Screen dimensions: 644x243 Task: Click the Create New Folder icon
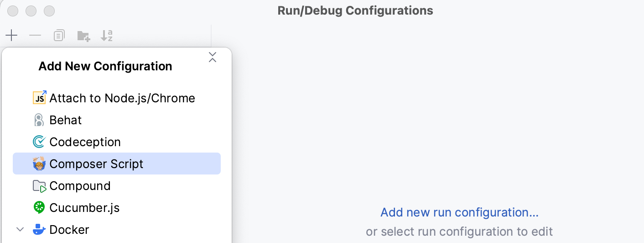(83, 36)
